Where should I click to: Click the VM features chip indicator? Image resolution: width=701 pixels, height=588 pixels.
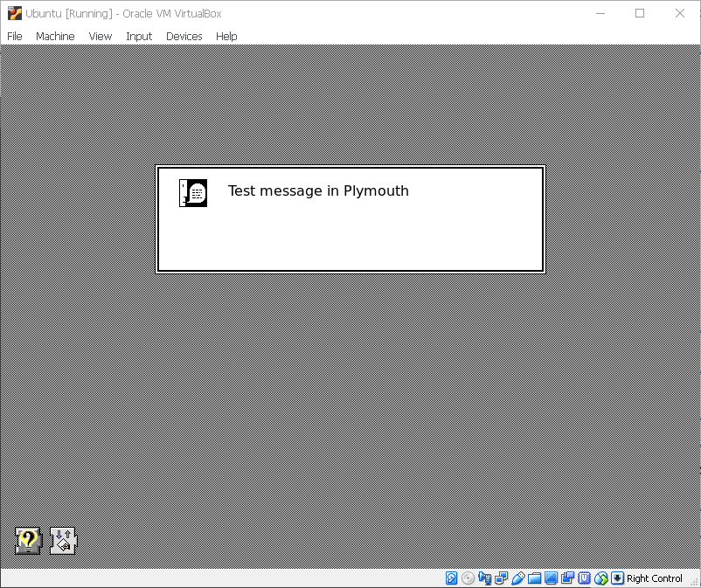[585, 578]
